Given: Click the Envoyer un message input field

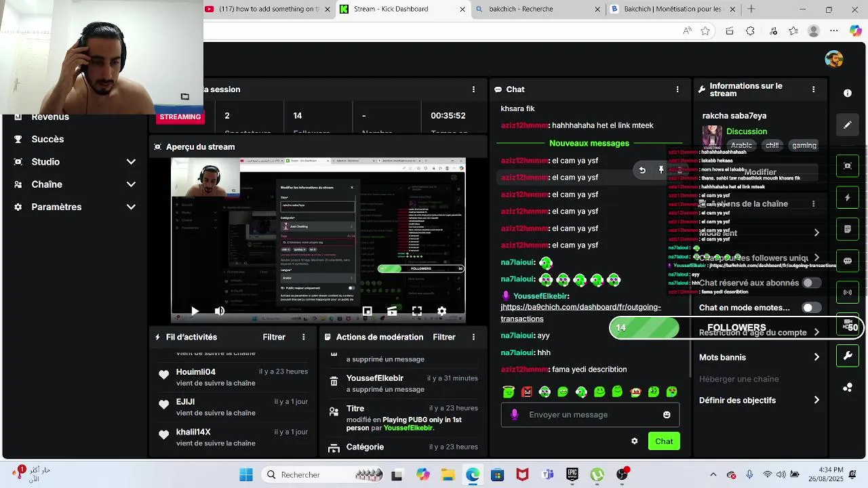Looking at the screenshot, I should (x=590, y=415).
